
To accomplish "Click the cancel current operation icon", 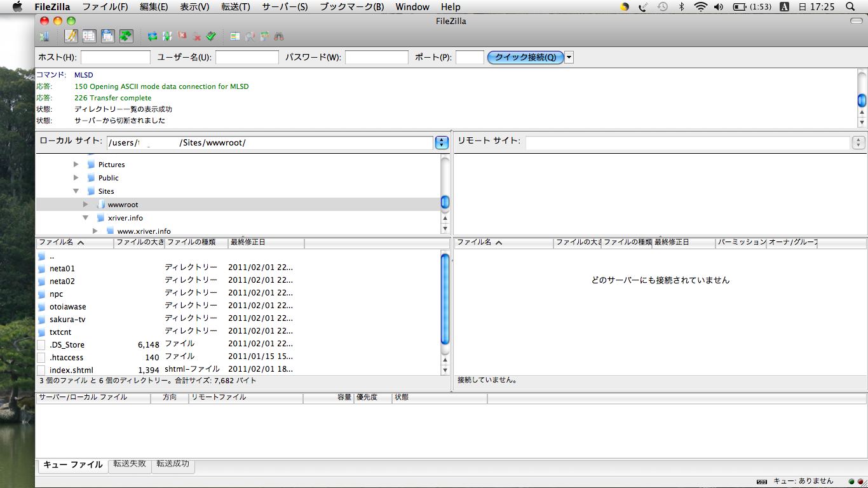I will click(182, 36).
